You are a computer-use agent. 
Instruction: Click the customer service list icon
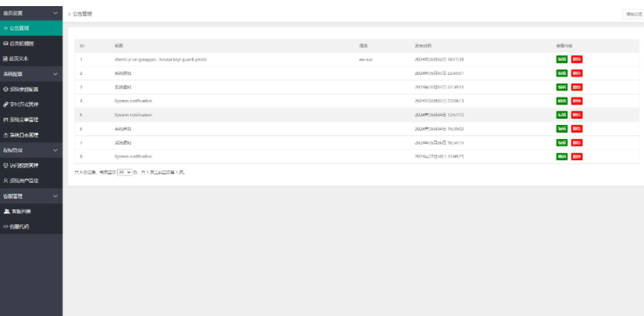point(5,211)
